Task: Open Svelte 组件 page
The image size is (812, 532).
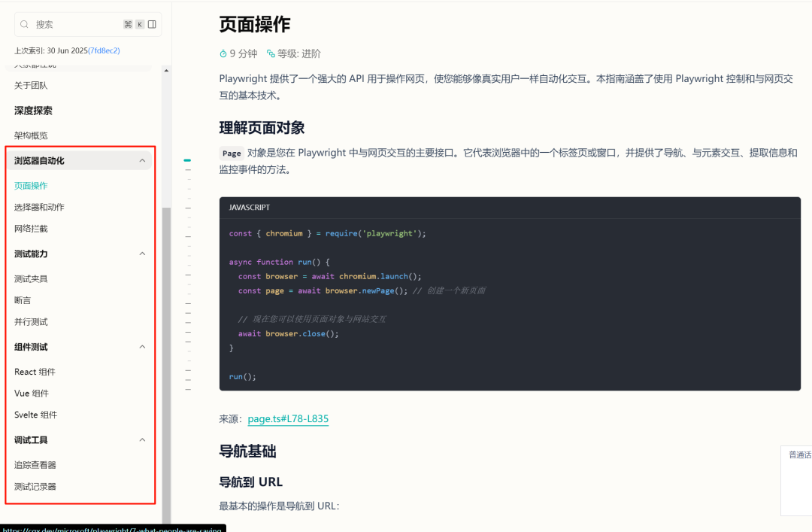Action: coord(36,415)
